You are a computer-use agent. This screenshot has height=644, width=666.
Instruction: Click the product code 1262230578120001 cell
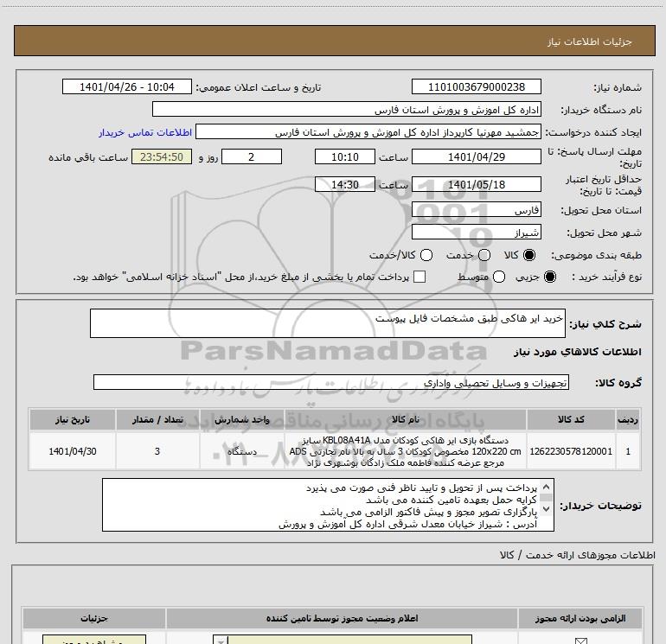pos(571,451)
